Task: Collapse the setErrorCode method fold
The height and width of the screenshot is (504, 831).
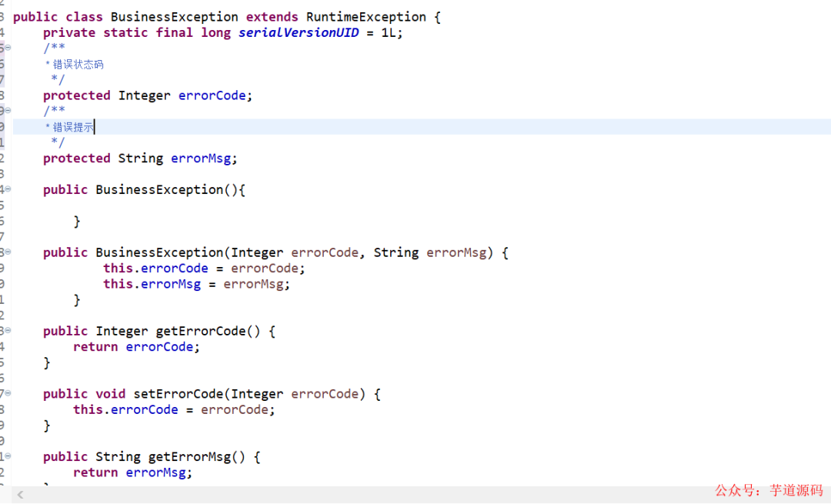Action: (8, 393)
